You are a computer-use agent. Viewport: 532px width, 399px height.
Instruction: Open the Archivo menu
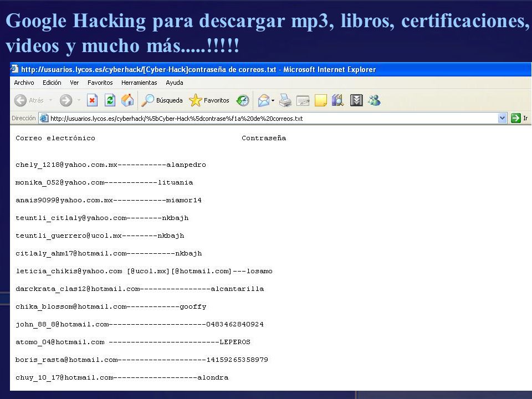point(24,83)
